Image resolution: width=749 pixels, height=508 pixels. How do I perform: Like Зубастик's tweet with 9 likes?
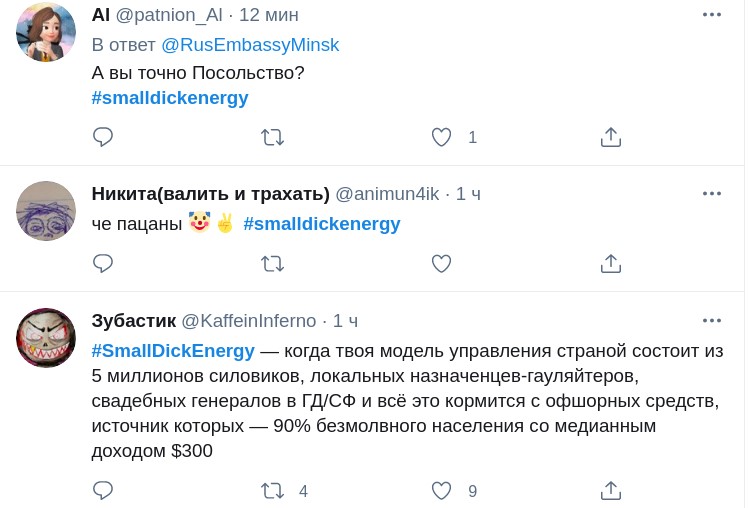(441, 490)
